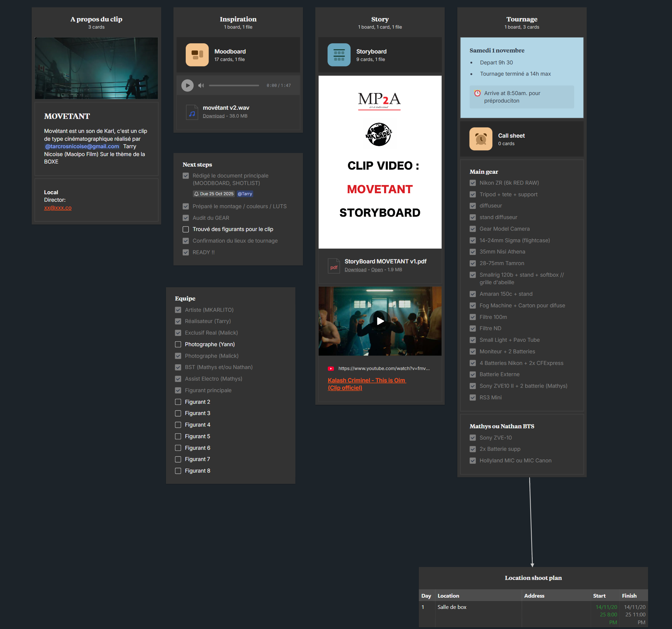
Task: Check the Figurant 2 checkbox
Action: (178, 402)
